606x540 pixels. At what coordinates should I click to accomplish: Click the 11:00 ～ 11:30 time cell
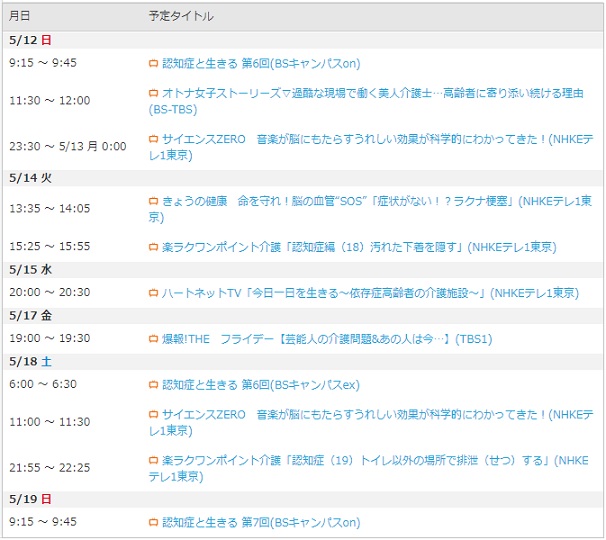pos(50,422)
